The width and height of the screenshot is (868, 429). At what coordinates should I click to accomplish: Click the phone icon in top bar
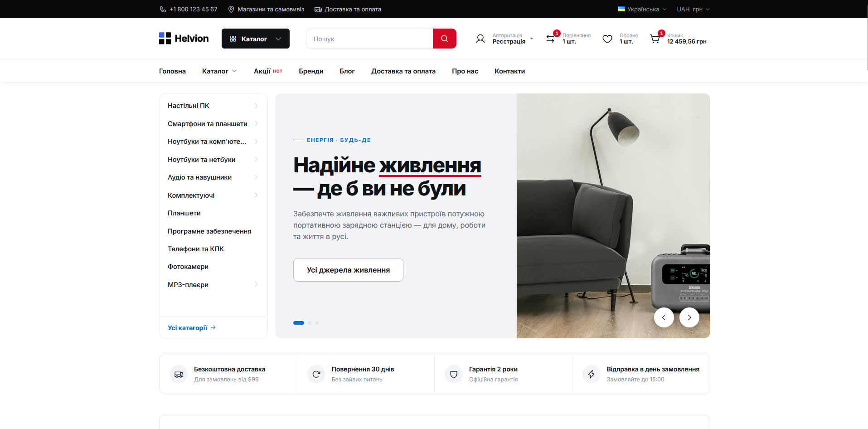click(163, 9)
